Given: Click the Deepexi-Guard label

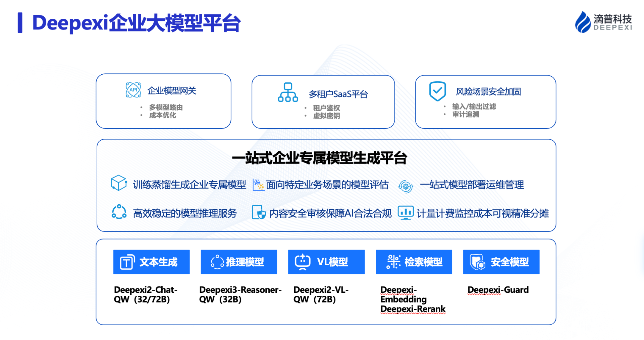Looking at the screenshot, I should (x=498, y=290).
